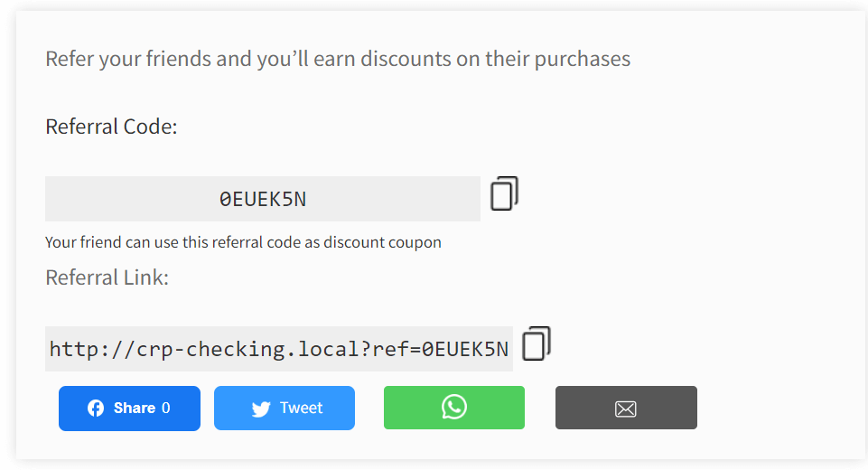Click the light blue Twitter button
Viewport: 868px width, 470px height.
tap(285, 408)
